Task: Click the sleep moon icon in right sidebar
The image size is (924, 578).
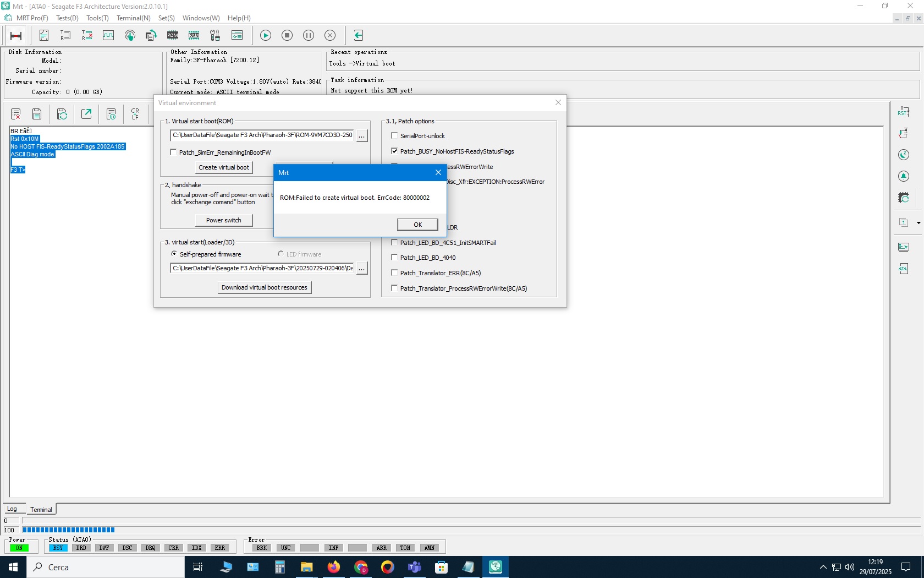Action: 904,155
